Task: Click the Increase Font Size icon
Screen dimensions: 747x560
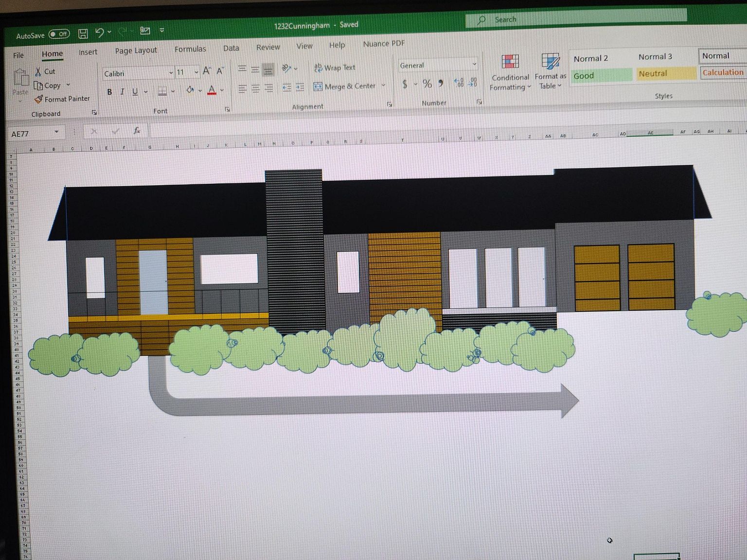Action: 207,71
